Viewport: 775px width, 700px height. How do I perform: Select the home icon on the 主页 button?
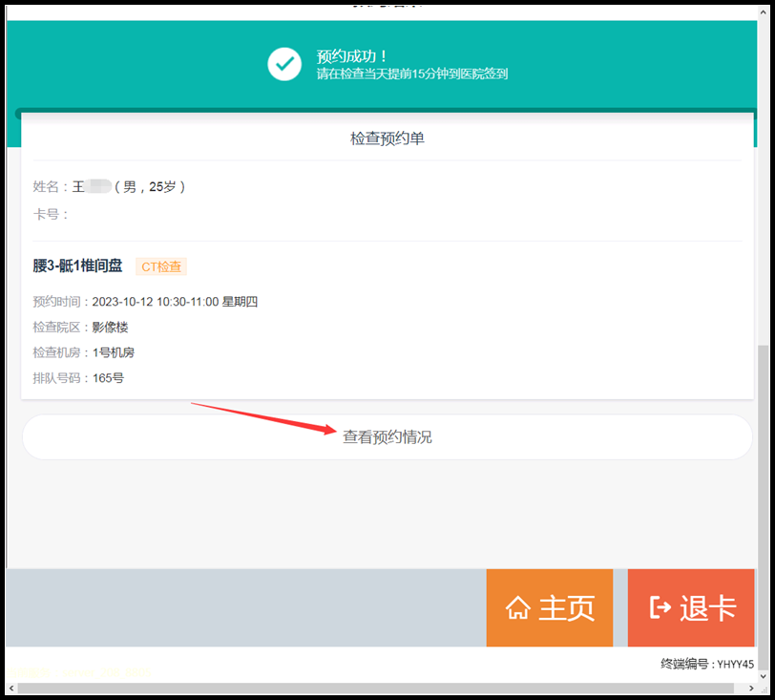point(522,607)
